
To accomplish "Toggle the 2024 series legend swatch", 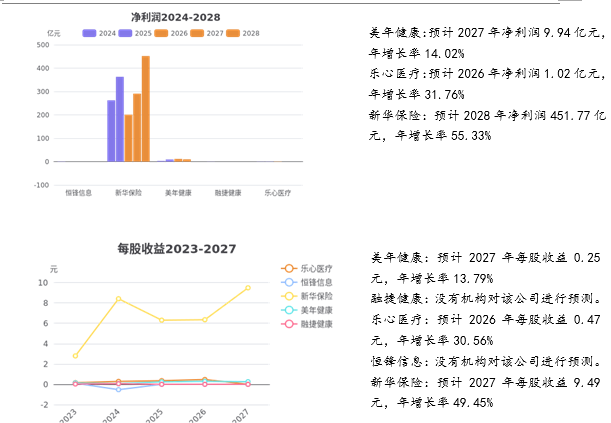I will 89,33.
